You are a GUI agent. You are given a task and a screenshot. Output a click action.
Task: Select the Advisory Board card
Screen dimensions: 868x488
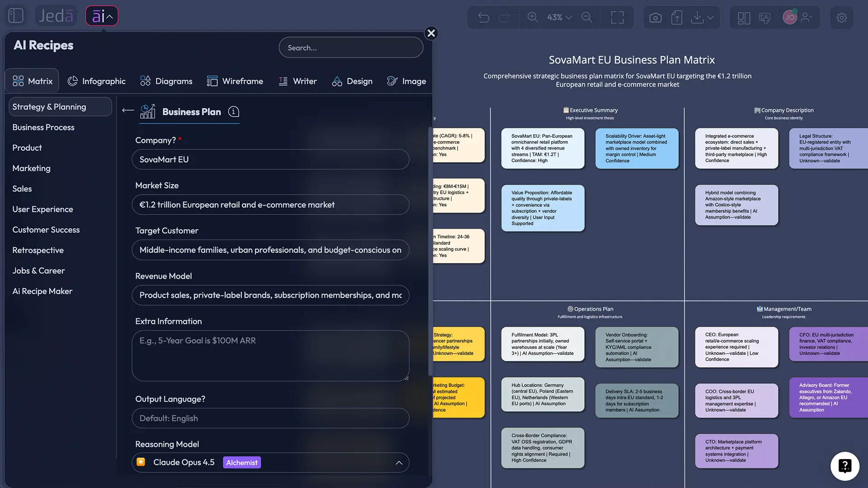click(x=828, y=398)
